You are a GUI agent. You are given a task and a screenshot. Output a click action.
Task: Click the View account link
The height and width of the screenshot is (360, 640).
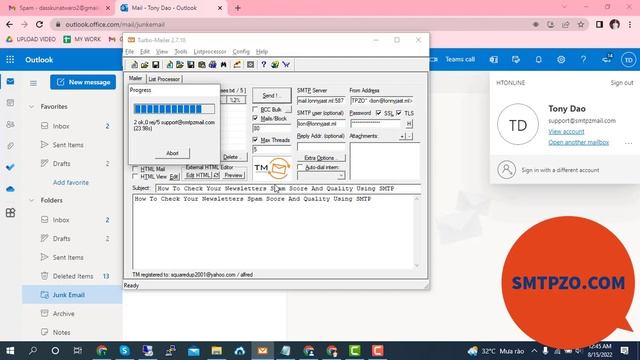tap(566, 131)
